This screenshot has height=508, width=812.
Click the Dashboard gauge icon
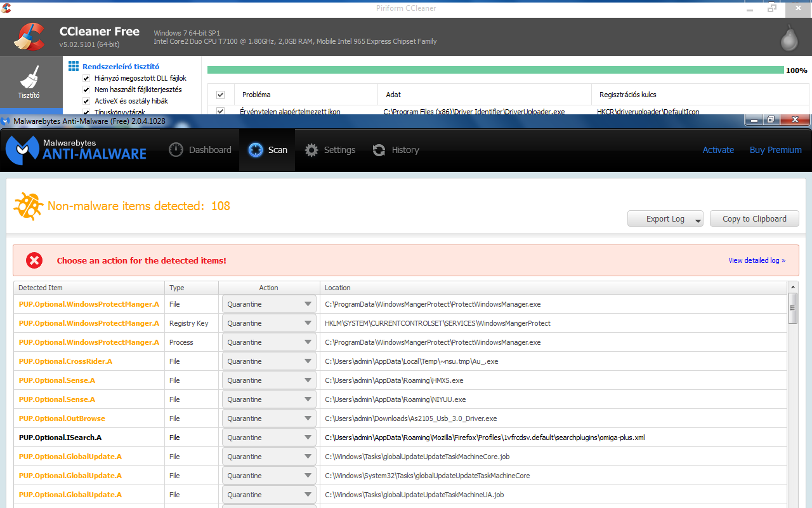tap(176, 150)
